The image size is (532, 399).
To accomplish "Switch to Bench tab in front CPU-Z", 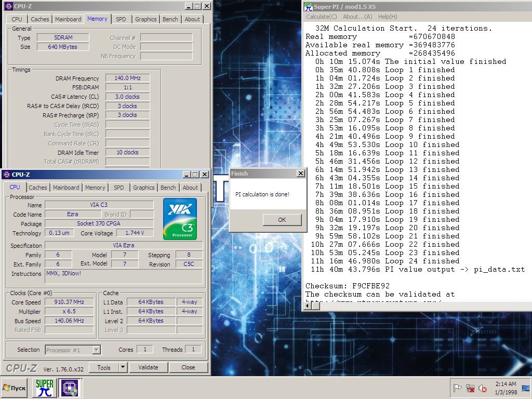I will (168, 188).
